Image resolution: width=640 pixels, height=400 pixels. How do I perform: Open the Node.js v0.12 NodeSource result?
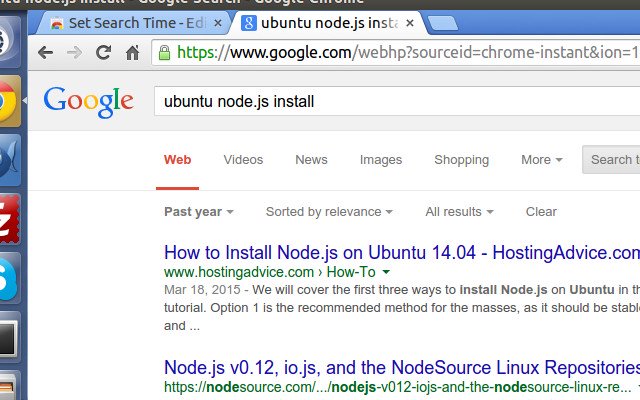pos(402,368)
